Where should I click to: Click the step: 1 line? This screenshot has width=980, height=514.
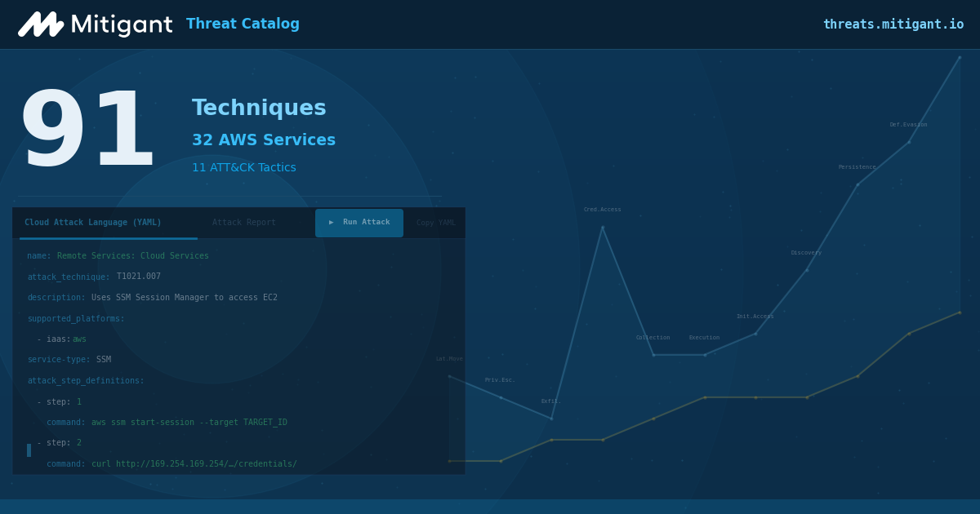(59, 401)
